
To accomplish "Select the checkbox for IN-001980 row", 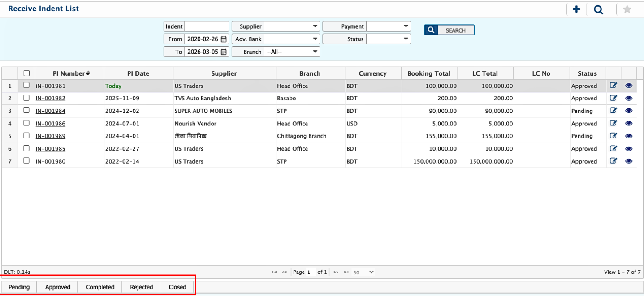I will click(26, 161).
